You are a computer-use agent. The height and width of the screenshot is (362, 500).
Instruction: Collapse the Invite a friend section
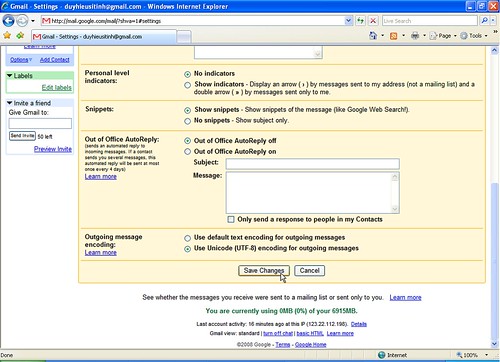(x=10, y=103)
